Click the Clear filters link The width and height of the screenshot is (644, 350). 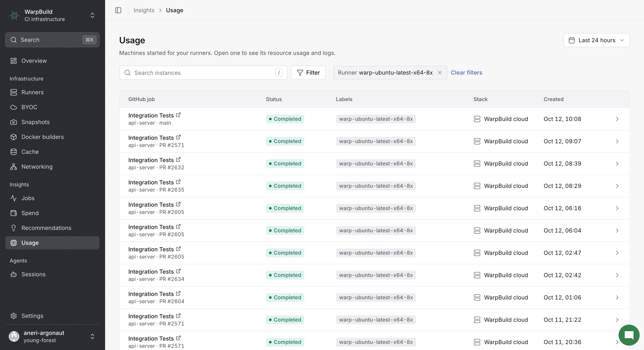point(467,73)
